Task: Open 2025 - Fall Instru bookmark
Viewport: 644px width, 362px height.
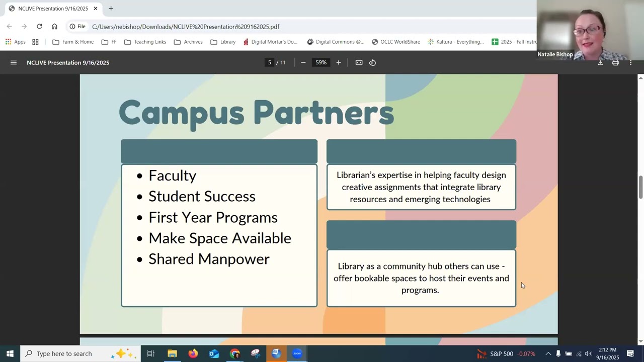Action: (514, 42)
